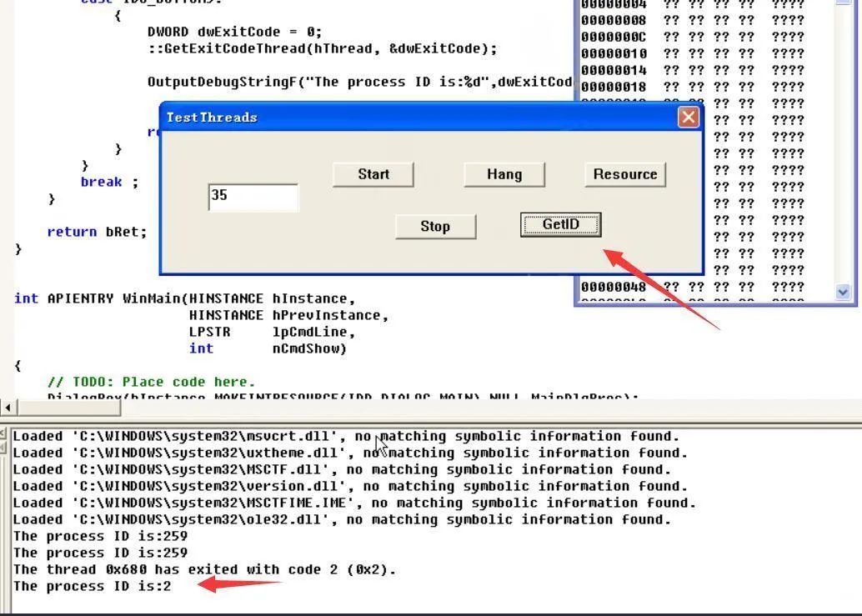Select memory address 00000008 row
This screenshot has width=862, height=616.
click(x=693, y=20)
